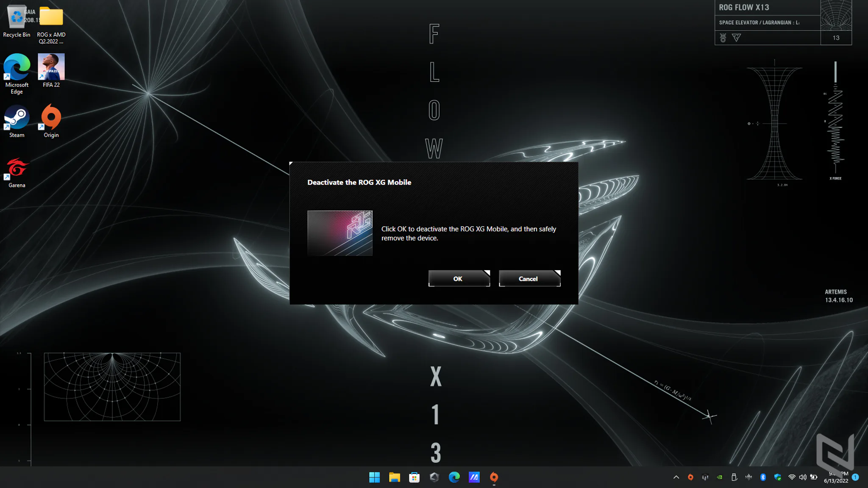Open Windows Security from the tray
The height and width of the screenshot is (488, 868).
tap(777, 477)
